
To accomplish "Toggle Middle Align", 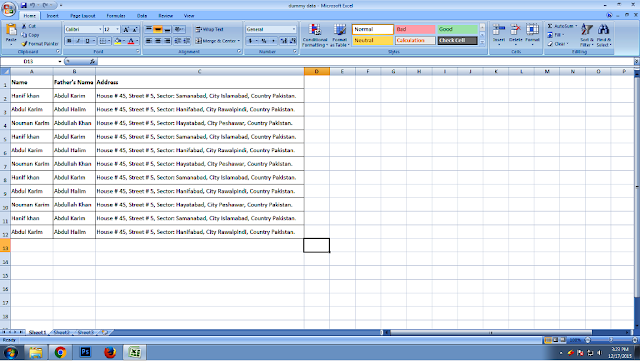I will point(158,29).
